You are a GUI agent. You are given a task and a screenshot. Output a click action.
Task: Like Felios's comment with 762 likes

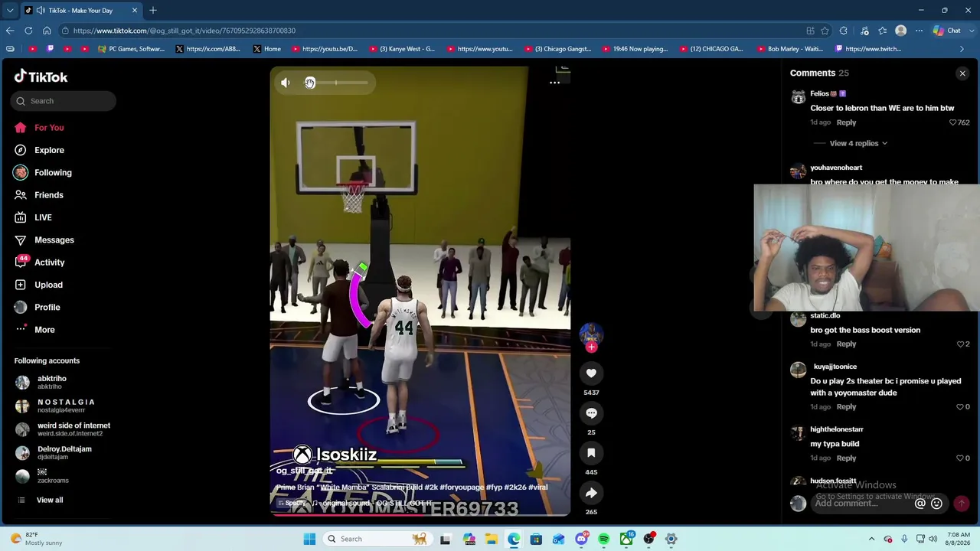coord(953,122)
